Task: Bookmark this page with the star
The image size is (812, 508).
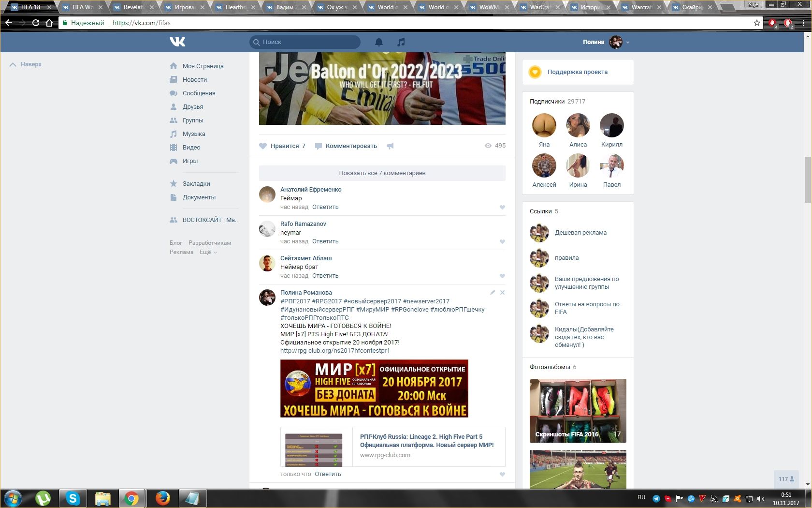Action: (757, 23)
